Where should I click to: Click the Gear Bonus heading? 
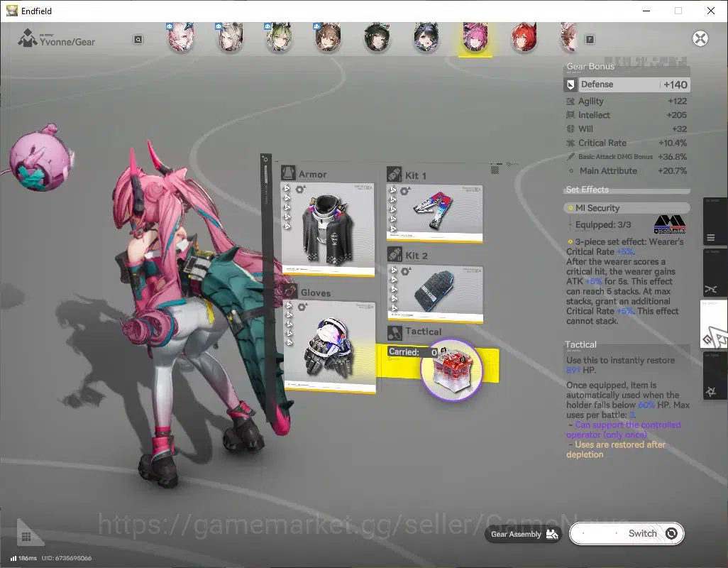590,67
